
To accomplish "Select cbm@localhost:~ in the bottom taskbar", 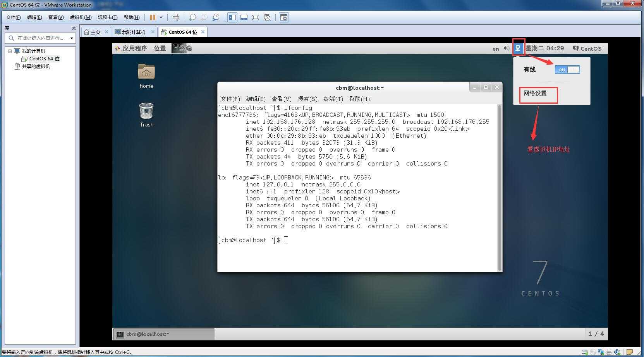I will [x=164, y=334].
